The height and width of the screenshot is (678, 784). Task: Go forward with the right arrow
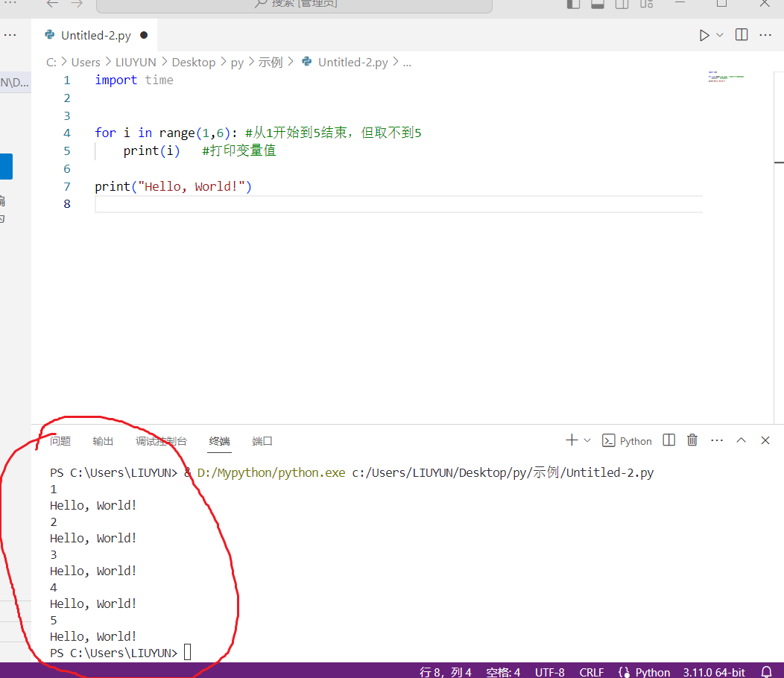77,4
